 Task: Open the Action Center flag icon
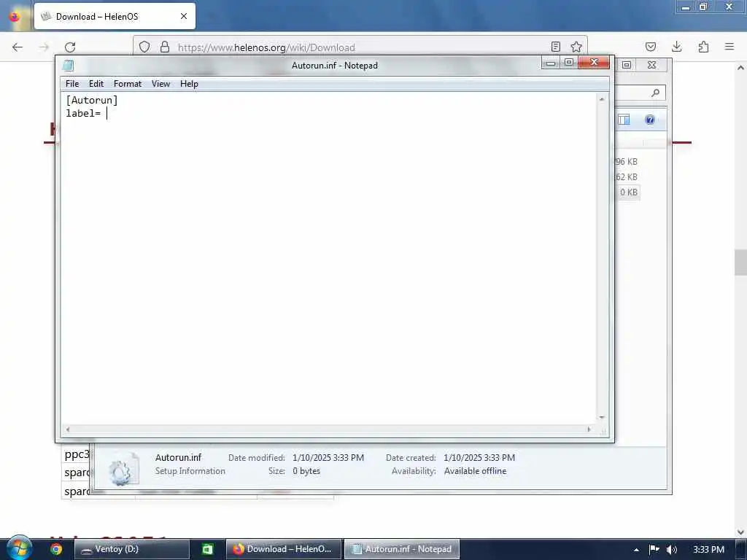coord(654,549)
